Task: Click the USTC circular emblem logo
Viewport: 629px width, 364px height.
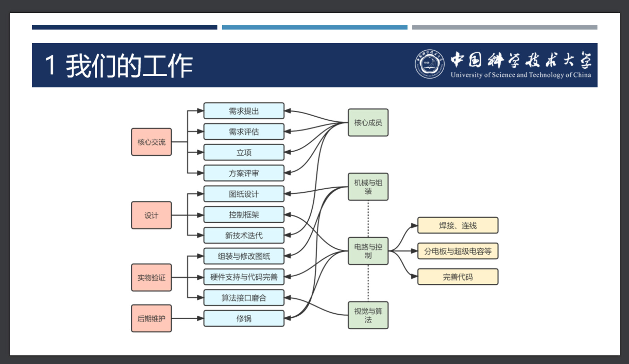Action: [429, 64]
